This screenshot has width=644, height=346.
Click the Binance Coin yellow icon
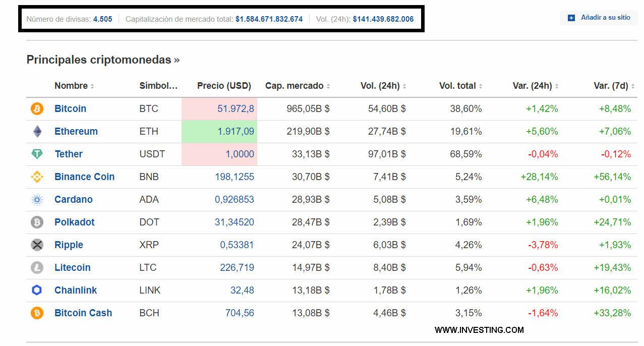click(x=37, y=177)
